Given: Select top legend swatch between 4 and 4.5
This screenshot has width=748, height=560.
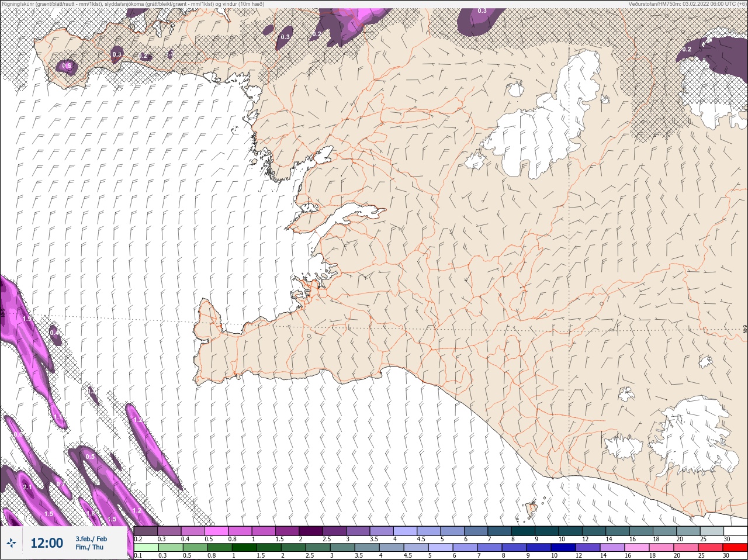Looking at the screenshot, I should [405, 531].
